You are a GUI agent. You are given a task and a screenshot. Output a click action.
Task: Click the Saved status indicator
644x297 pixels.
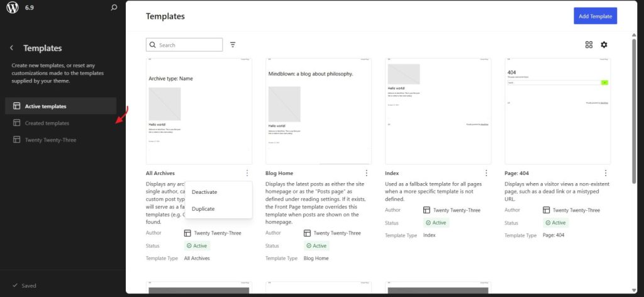pos(25,286)
